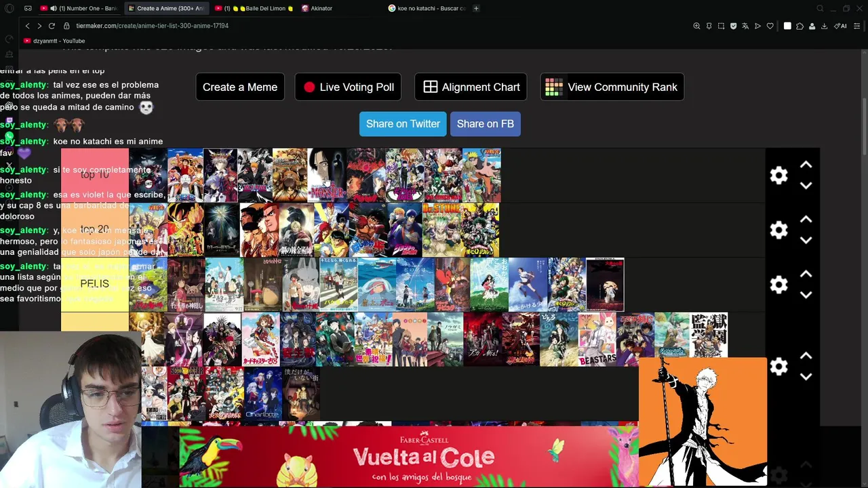This screenshot has height=488, width=868.
Task: Open the Alignment Chart
Action: (x=471, y=87)
